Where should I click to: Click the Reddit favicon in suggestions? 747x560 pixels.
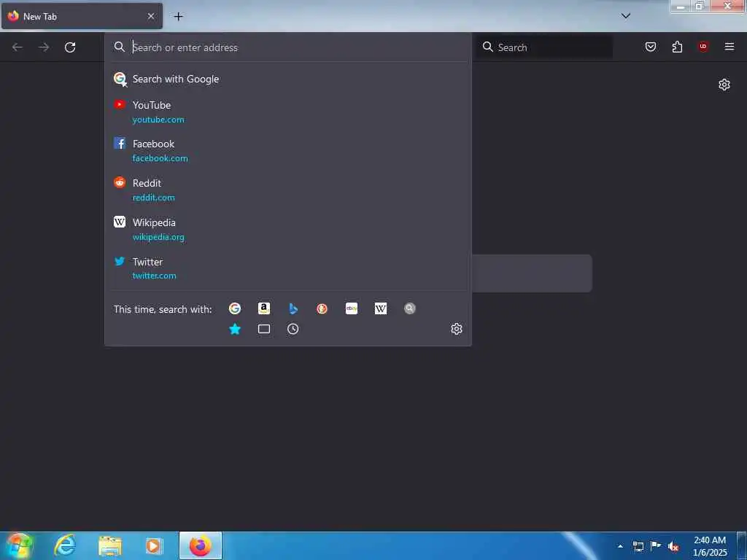coord(120,182)
